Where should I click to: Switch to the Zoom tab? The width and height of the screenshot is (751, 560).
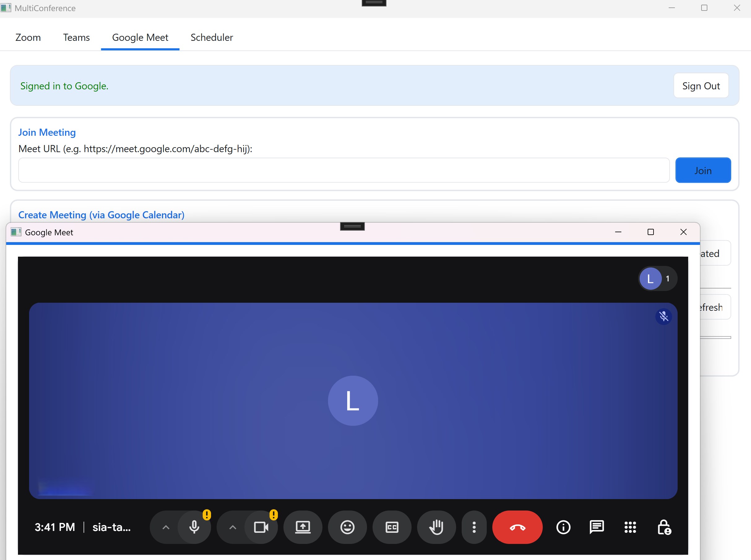[x=28, y=37]
